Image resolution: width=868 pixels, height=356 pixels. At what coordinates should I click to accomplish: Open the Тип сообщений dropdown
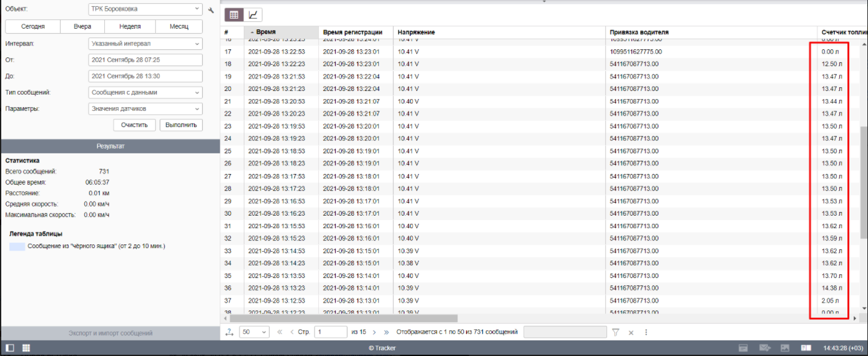point(145,92)
